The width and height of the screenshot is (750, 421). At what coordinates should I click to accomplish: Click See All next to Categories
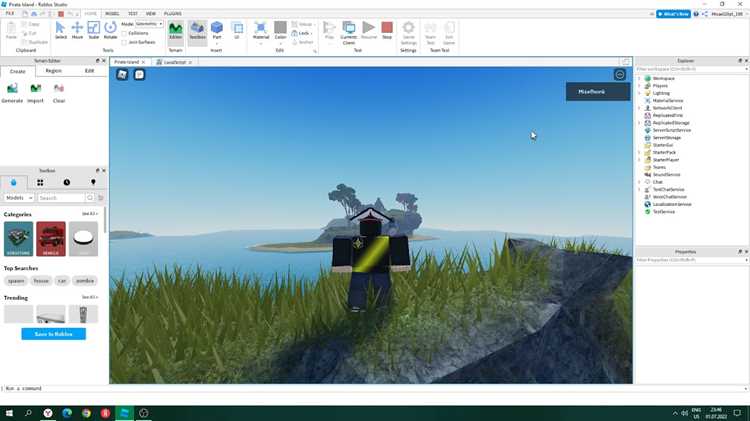click(x=89, y=214)
